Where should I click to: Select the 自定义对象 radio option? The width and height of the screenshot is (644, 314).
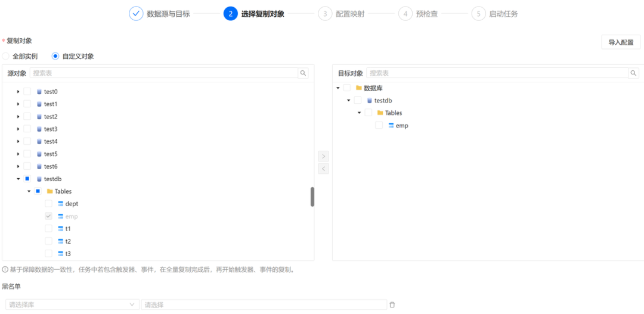click(x=55, y=57)
